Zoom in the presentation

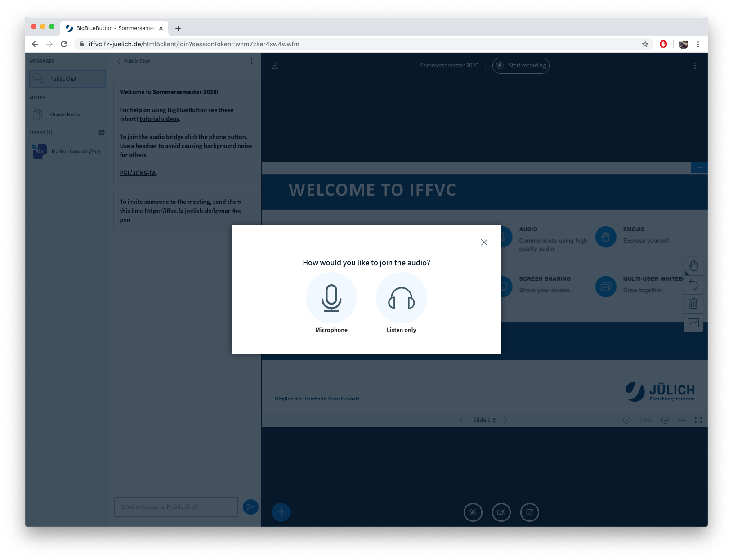[x=665, y=420]
